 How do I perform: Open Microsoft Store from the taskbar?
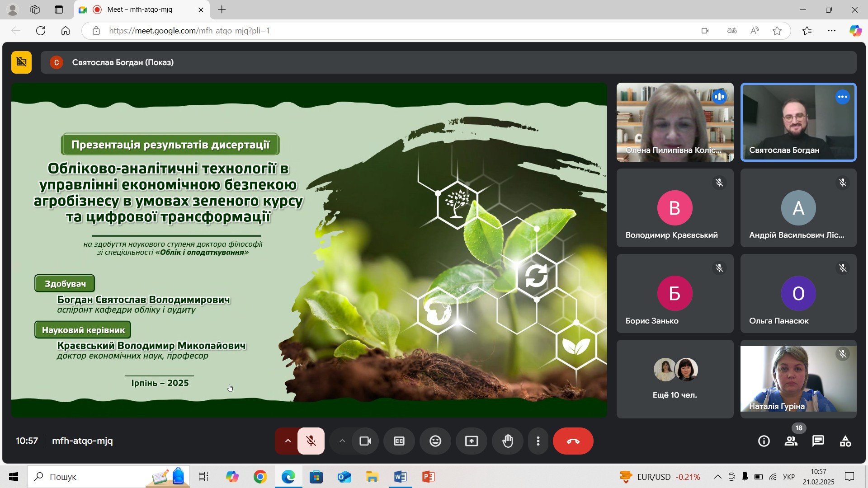pyautogui.click(x=316, y=477)
